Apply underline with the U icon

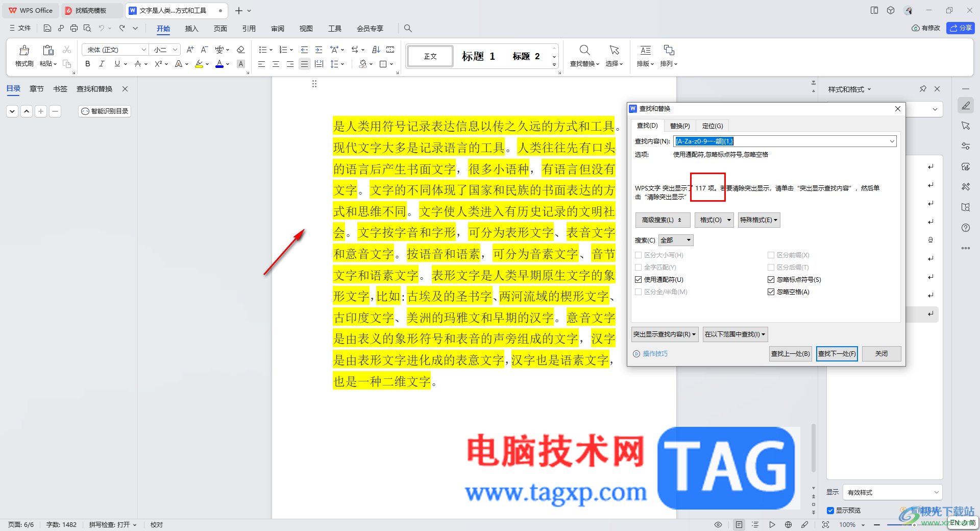click(117, 64)
